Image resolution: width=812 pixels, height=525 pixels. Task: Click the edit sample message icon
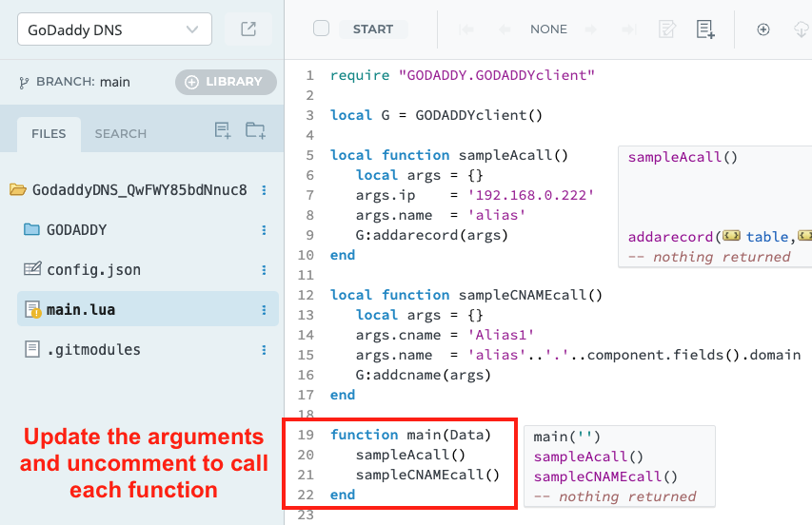667,29
